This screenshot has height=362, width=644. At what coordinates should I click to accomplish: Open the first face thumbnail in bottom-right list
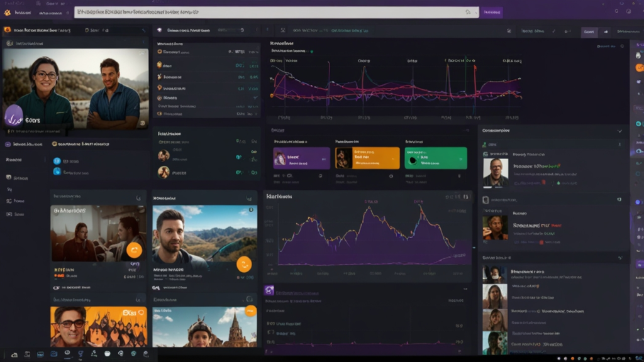pos(494,274)
